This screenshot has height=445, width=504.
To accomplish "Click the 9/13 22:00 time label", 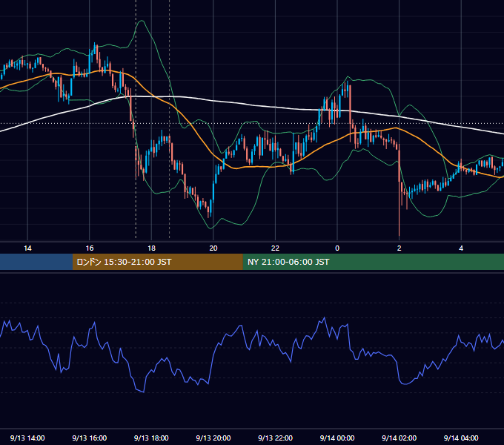I will pos(276,438).
